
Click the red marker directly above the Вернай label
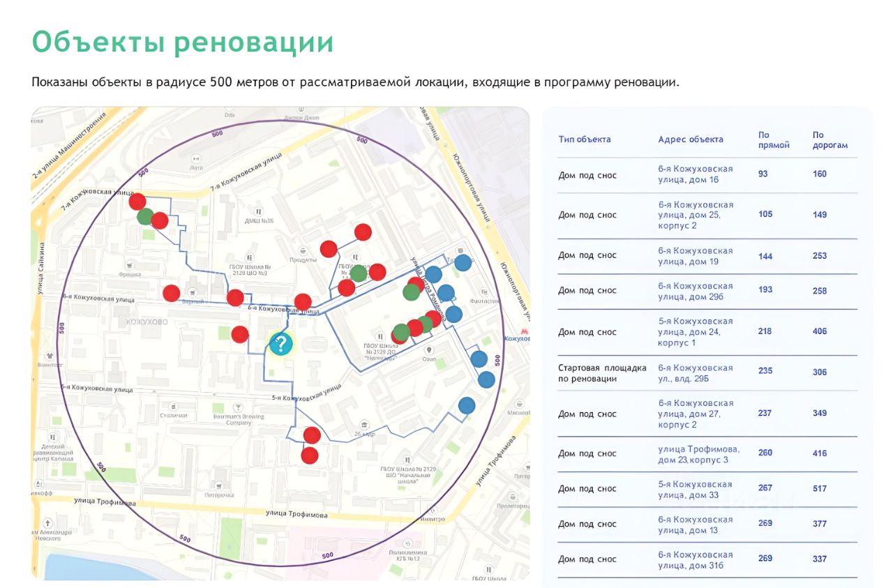tap(171, 293)
